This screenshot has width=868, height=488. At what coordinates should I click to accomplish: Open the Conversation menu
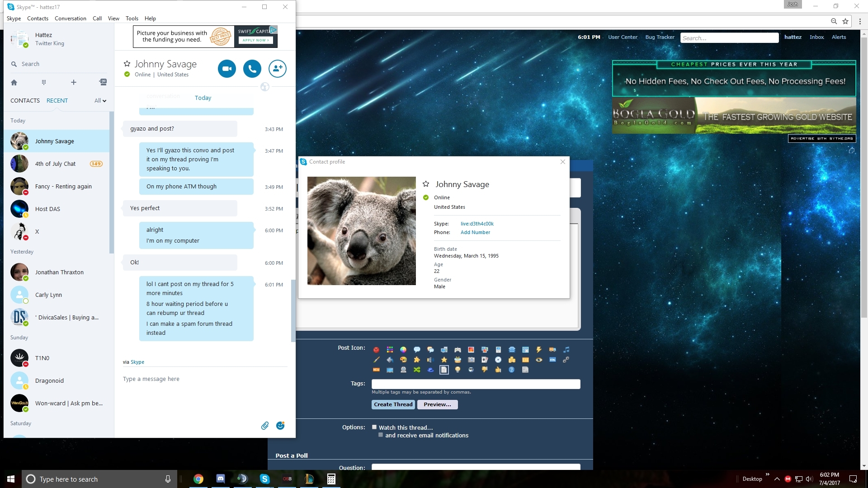[70, 19]
